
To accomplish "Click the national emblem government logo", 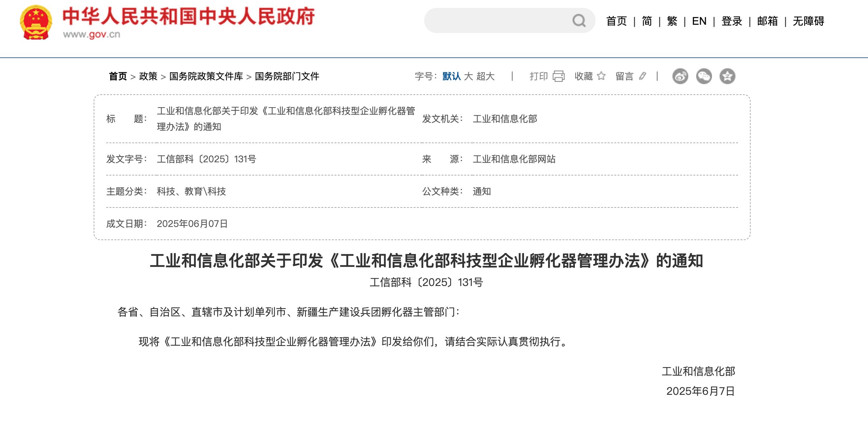I will [x=36, y=22].
